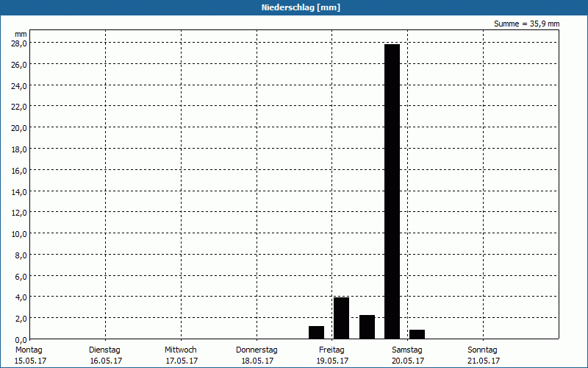Click the Mittwoch axis label
588x368 pixels.
(180, 350)
